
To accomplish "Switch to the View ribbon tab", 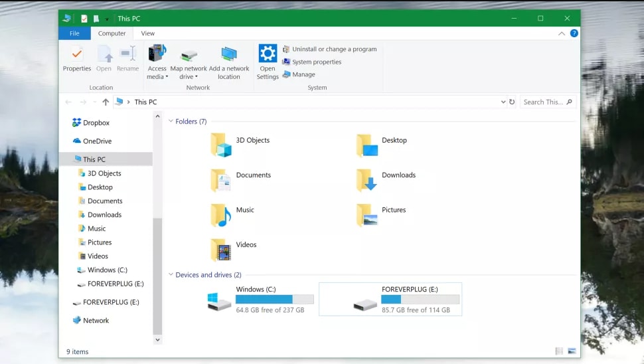I will (x=148, y=33).
